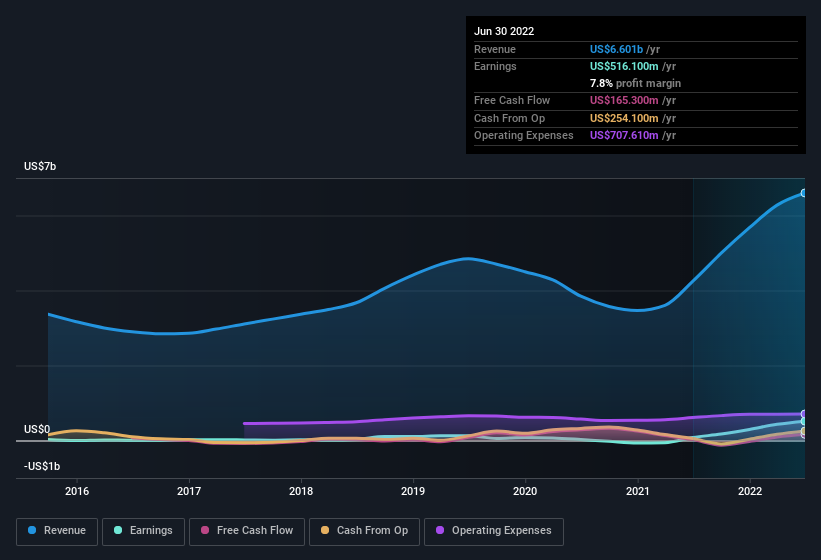Click the US$707.610m operating expenses value

coord(624,136)
